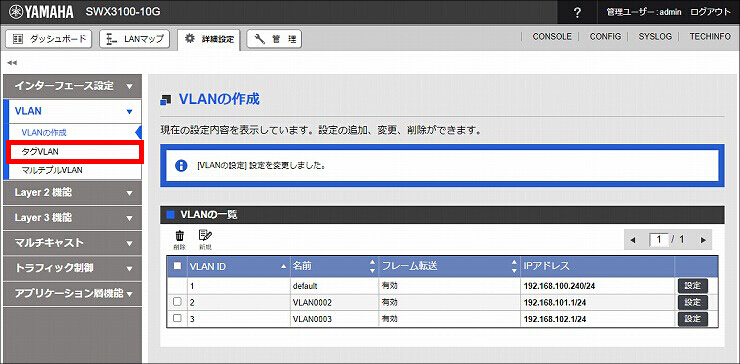
Task: Go to next page arrow
Action: [703, 240]
